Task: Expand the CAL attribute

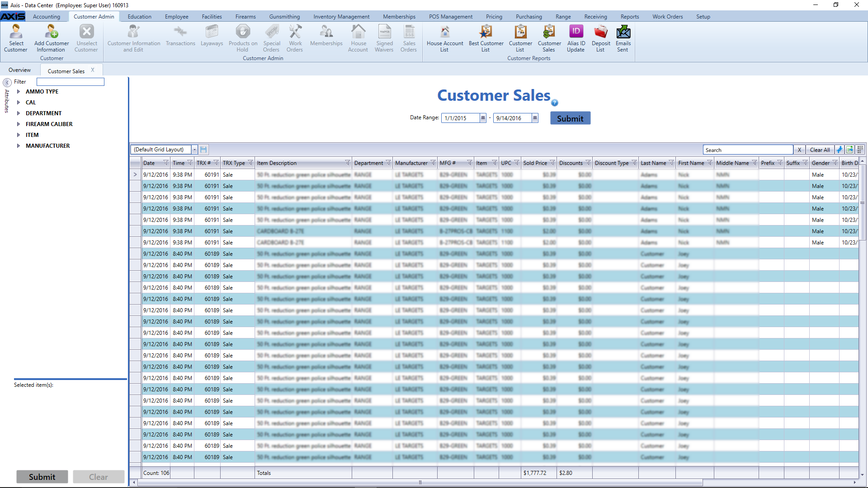Action: click(x=19, y=103)
